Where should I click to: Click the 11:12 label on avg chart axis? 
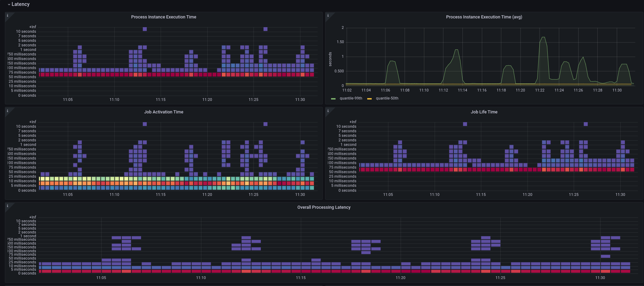click(x=443, y=90)
